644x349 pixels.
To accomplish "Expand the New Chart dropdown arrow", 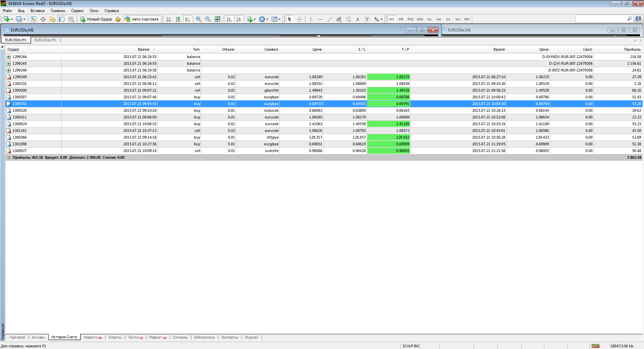I will pyautogui.click(x=12, y=19).
